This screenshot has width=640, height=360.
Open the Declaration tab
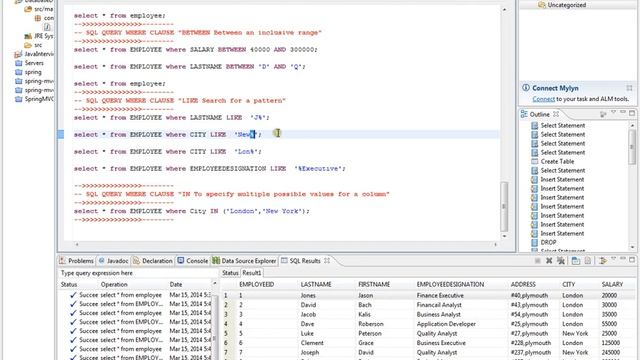pyautogui.click(x=153, y=260)
